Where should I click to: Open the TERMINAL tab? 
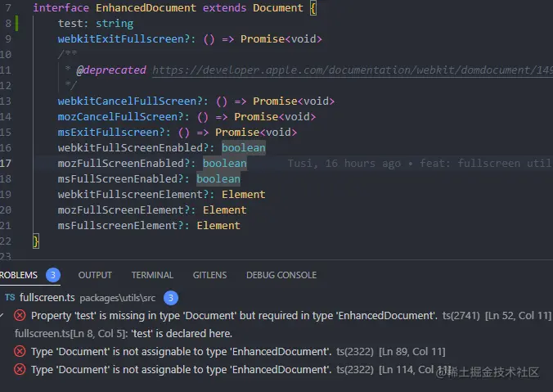(x=152, y=275)
